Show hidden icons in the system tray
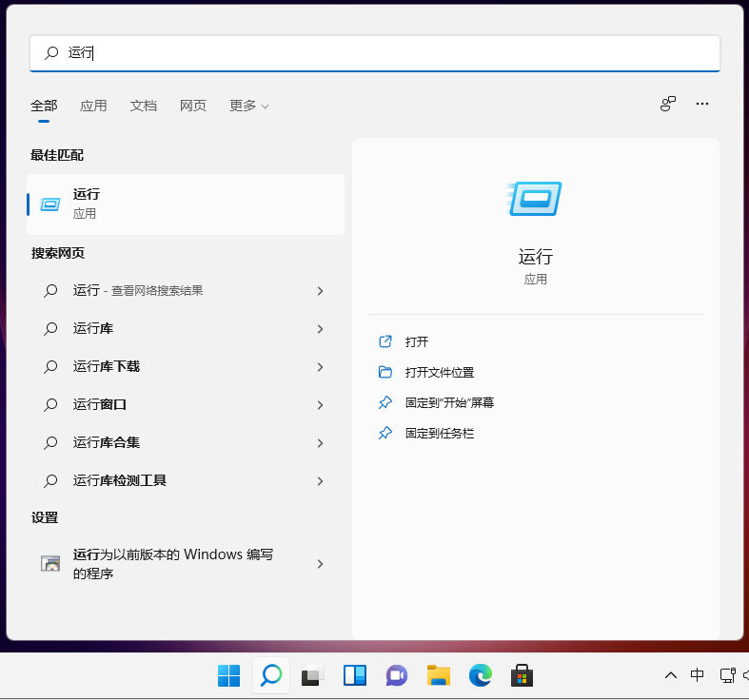Screen dimensions: 749x700 pos(671,675)
